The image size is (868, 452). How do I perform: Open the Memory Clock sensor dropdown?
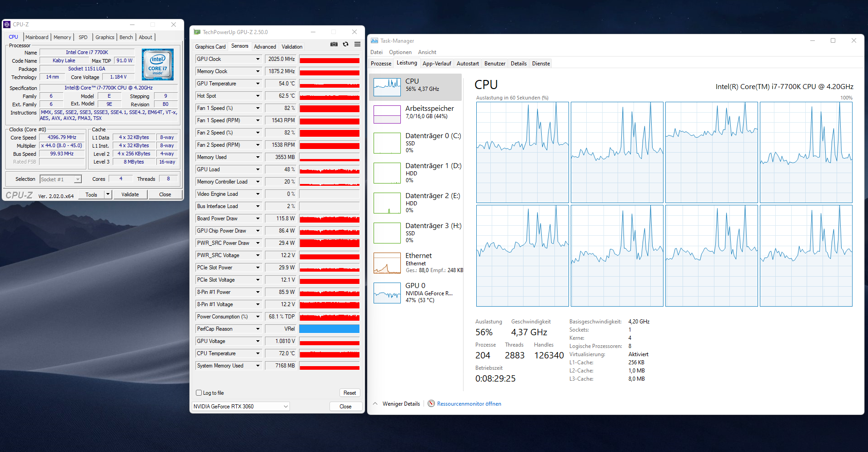(258, 71)
